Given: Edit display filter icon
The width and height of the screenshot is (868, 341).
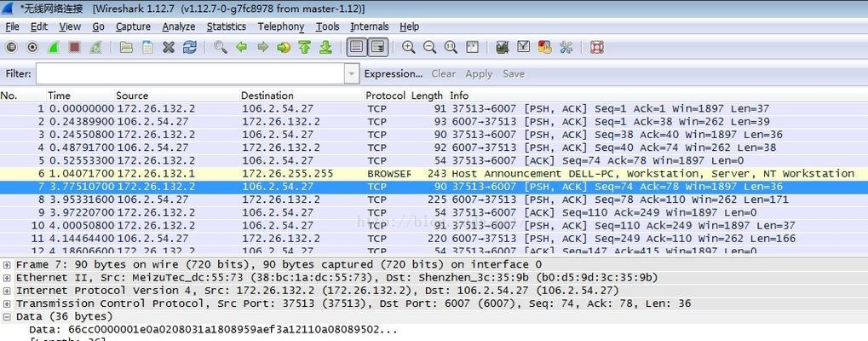Looking at the screenshot, I should [x=524, y=48].
